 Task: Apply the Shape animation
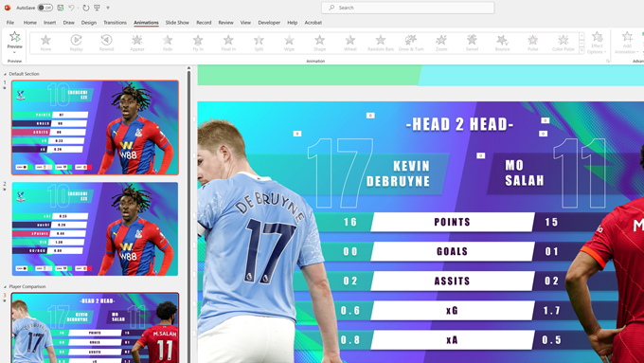[319, 43]
